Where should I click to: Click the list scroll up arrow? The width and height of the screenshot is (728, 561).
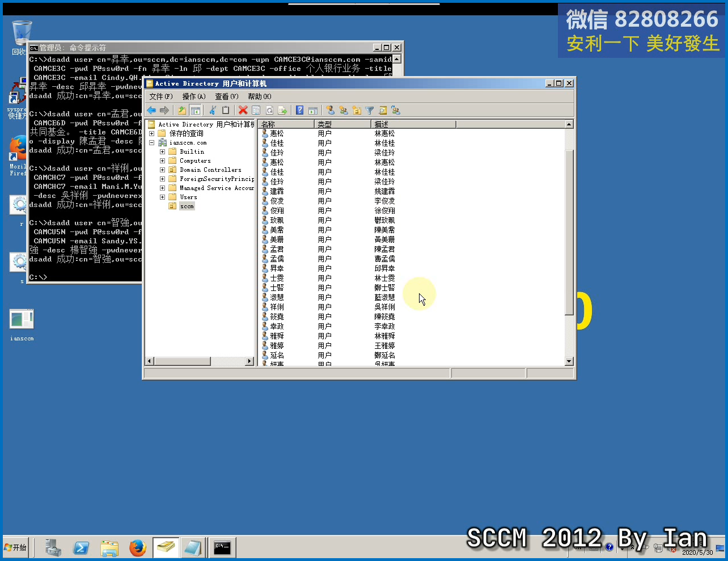(x=569, y=124)
